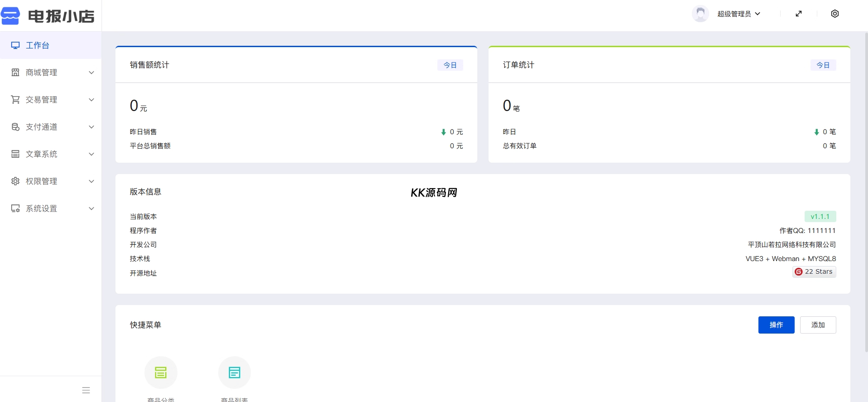Click the 总有效订单 label
Viewport: 868px width, 402px height.
click(520, 146)
